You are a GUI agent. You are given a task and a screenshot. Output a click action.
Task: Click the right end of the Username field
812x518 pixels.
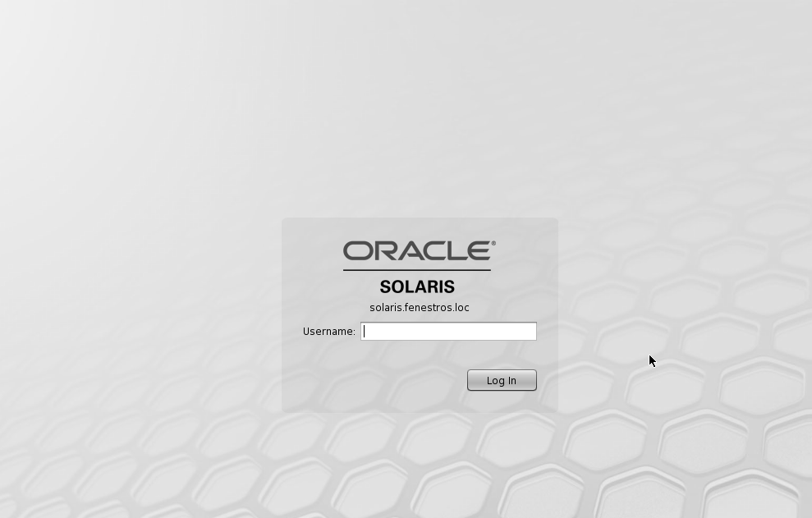[530, 331]
